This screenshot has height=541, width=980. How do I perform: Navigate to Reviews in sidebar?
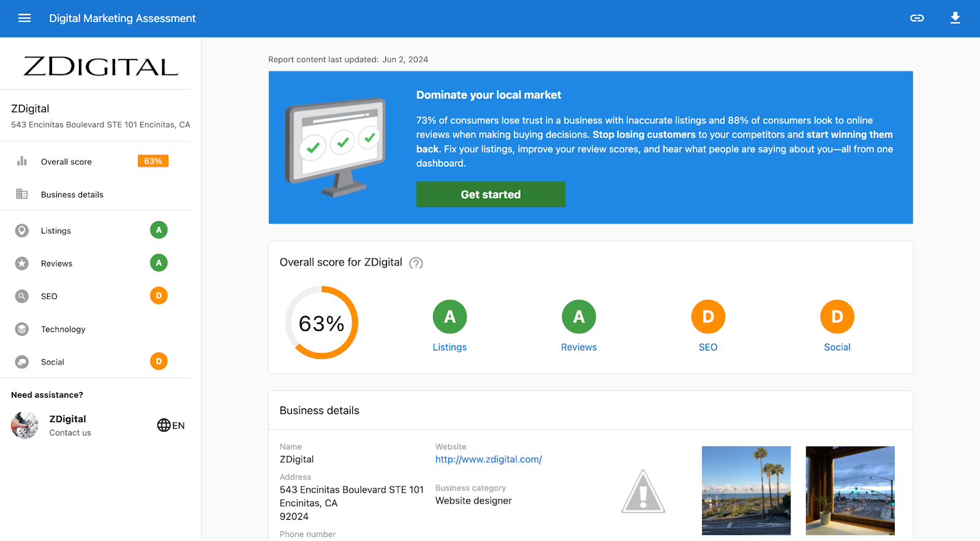[x=56, y=264]
